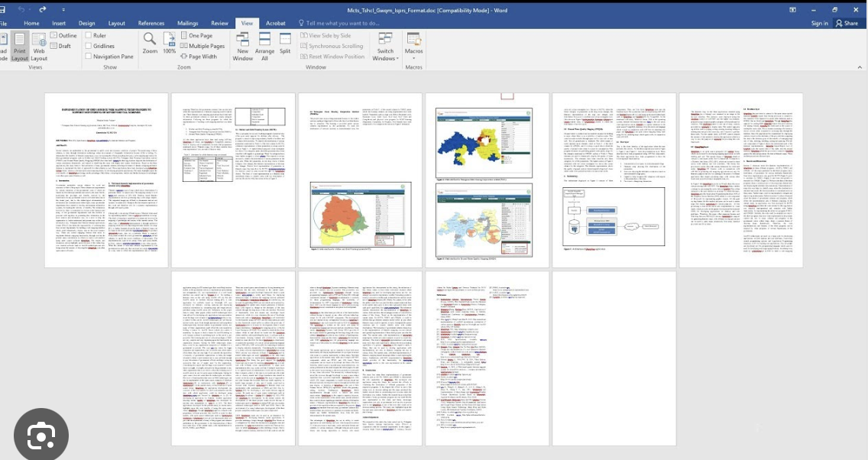This screenshot has height=460, width=868.
Task: Click the page with two map figures
Action: click(487, 180)
